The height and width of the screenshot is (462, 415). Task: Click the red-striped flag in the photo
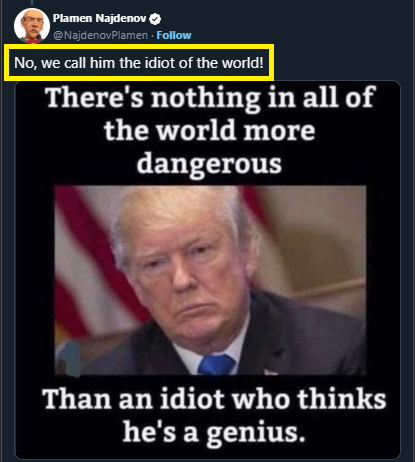pyautogui.click(x=90, y=267)
